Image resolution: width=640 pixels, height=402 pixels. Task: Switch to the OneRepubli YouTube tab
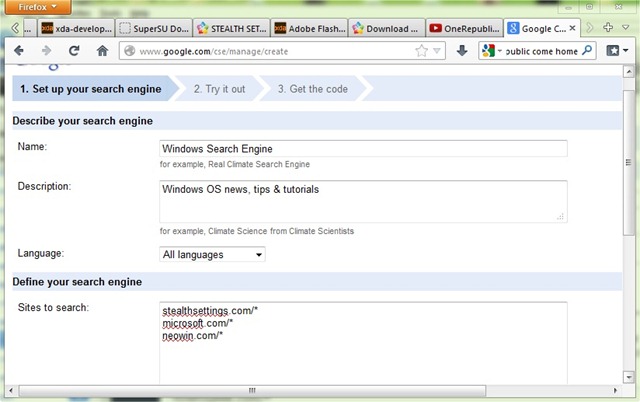pos(464,28)
